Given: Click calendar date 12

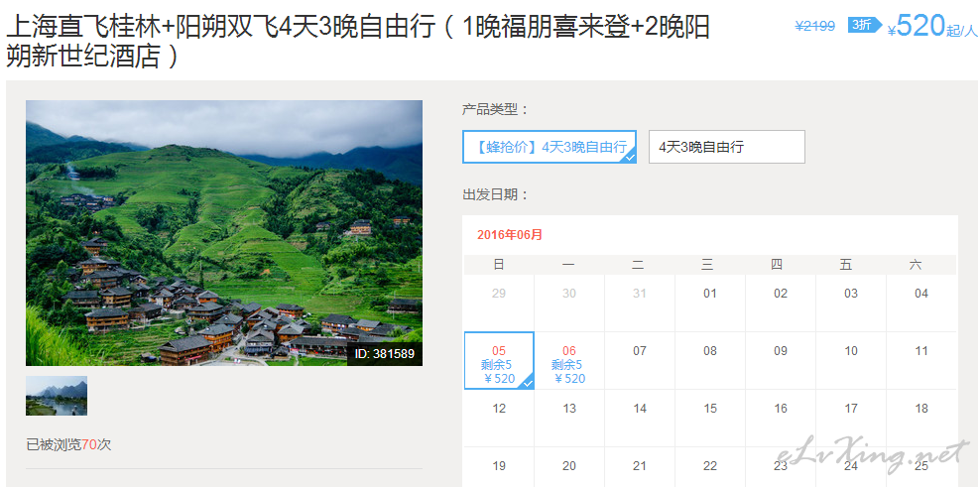Looking at the screenshot, I should (499, 419).
